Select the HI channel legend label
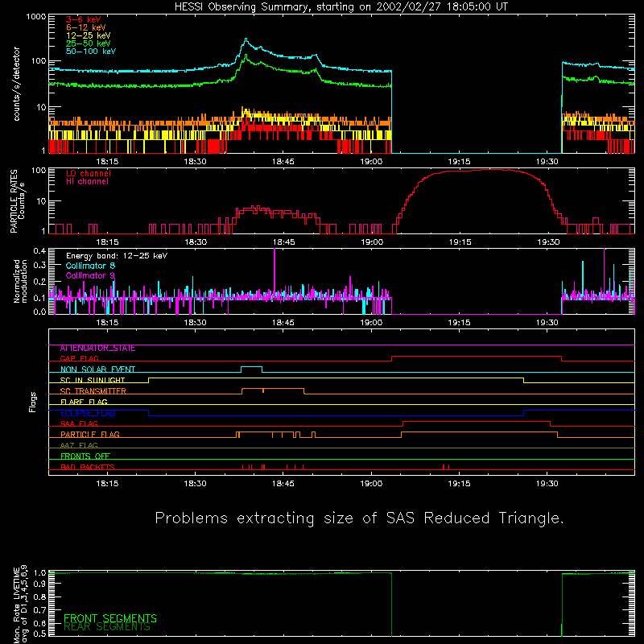This screenshot has width=644, height=644. 87,182
